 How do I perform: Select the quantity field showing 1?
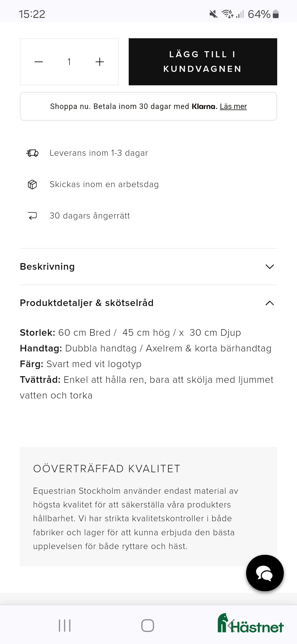pyautogui.click(x=69, y=62)
